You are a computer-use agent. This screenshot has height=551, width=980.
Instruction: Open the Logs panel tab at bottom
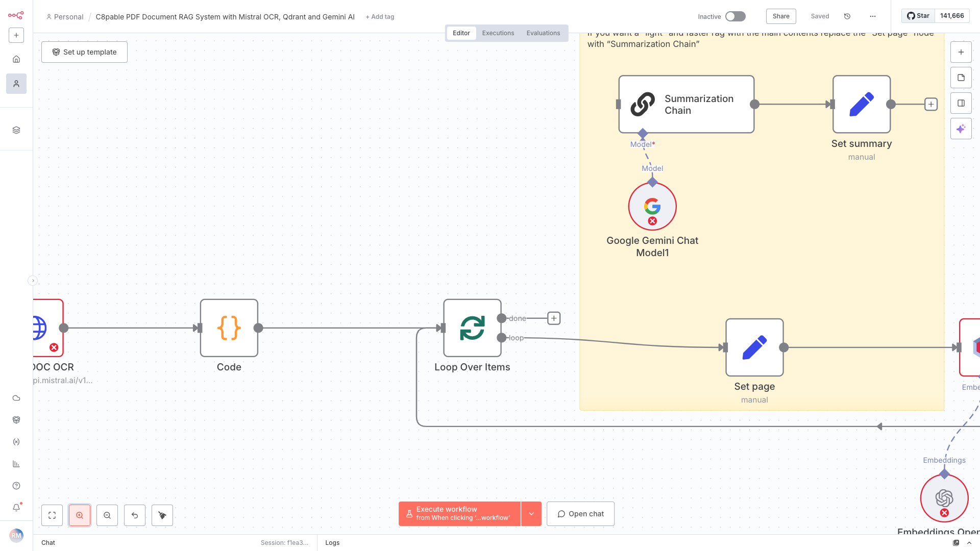[332, 543]
